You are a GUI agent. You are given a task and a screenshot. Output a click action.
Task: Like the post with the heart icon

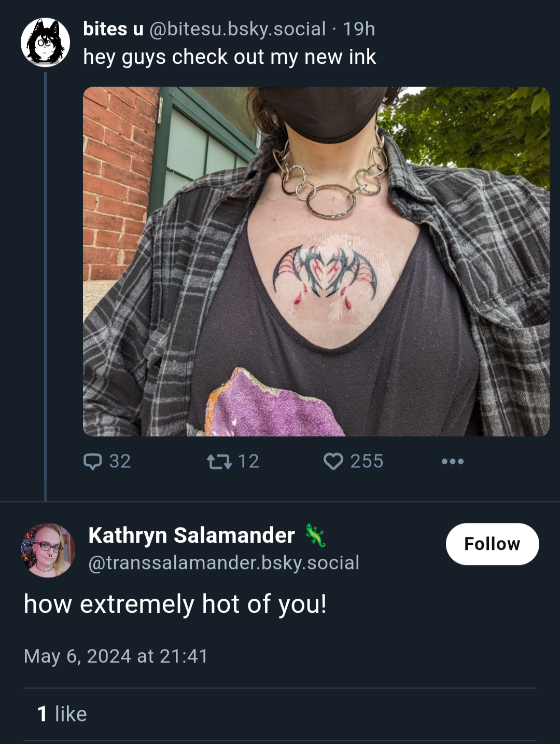tap(333, 461)
